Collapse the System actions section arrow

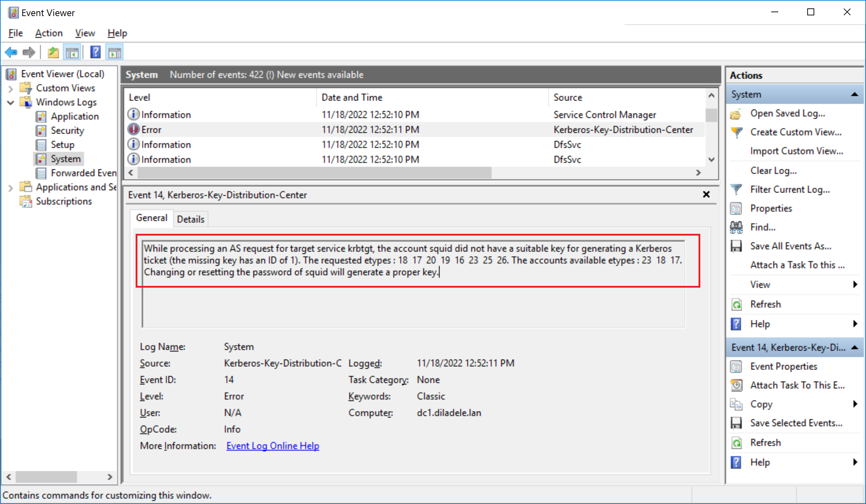pyautogui.click(x=855, y=94)
